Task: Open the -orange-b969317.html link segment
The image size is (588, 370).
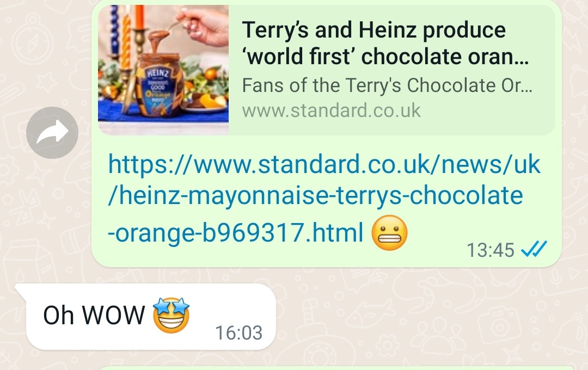Action: pyautogui.click(x=236, y=232)
